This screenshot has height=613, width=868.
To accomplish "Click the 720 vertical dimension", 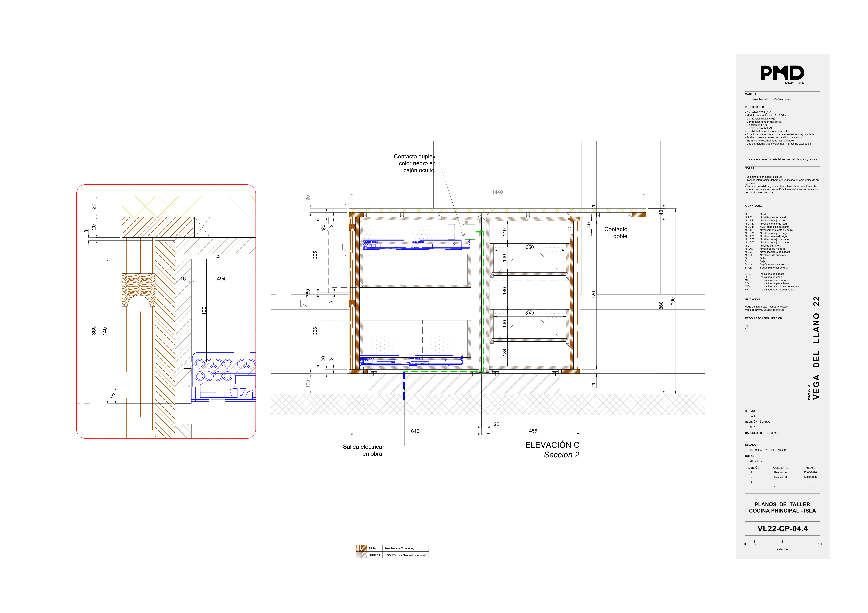I will tap(594, 295).
